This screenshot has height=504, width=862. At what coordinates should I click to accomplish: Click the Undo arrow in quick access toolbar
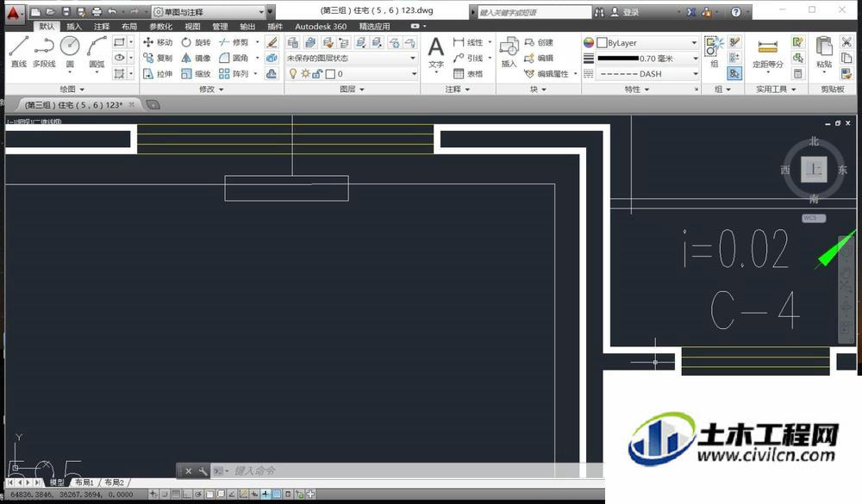coord(112,11)
